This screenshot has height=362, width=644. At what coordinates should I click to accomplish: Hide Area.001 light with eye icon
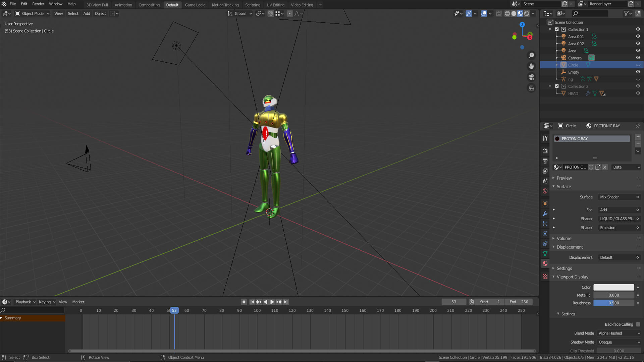pyautogui.click(x=638, y=36)
